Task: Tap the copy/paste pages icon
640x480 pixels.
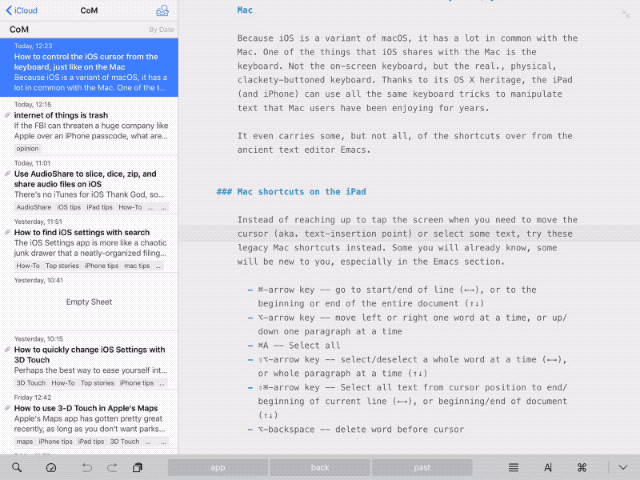Action: tap(138, 467)
